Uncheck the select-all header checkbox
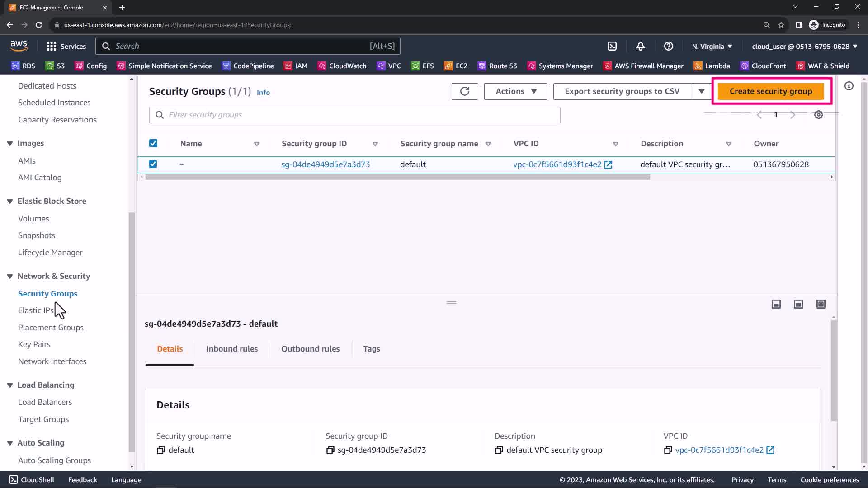Image resolution: width=868 pixels, height=488 pixels. click(x=153, y=143)
